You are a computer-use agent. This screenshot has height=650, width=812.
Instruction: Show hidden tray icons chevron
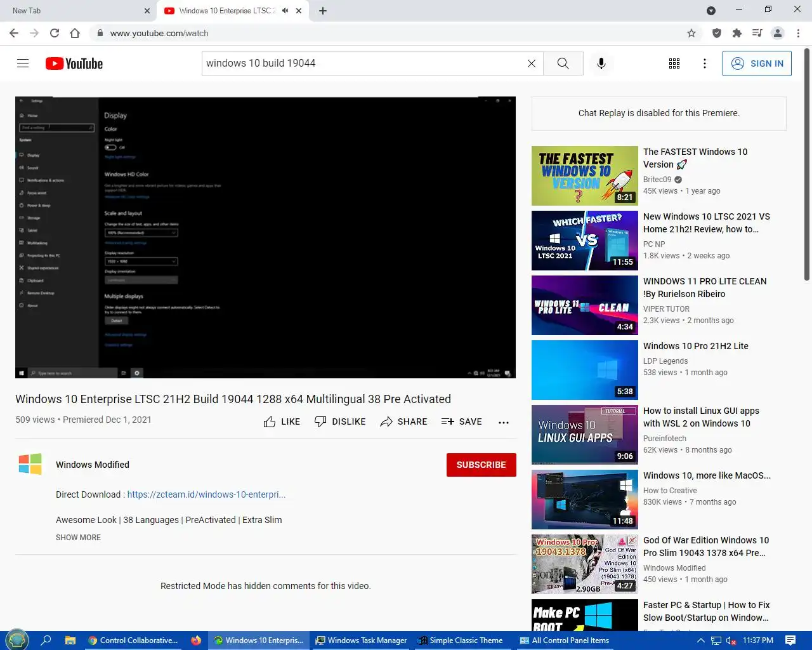coord(700,640)
